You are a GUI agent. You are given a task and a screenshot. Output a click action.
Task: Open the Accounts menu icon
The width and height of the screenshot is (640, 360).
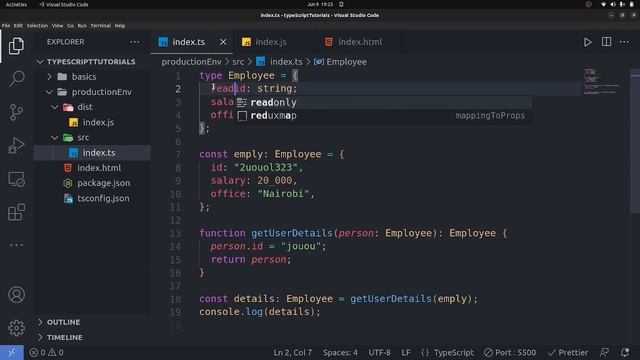pos(16,295)
